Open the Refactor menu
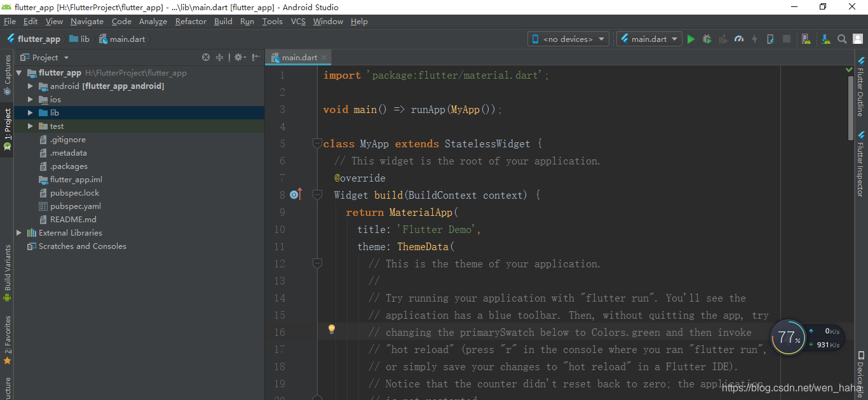 191,22
